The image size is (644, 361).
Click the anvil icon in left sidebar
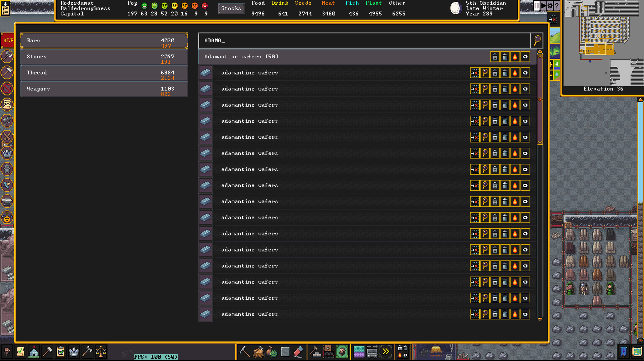pyautogui.click(x=7, y=201)
